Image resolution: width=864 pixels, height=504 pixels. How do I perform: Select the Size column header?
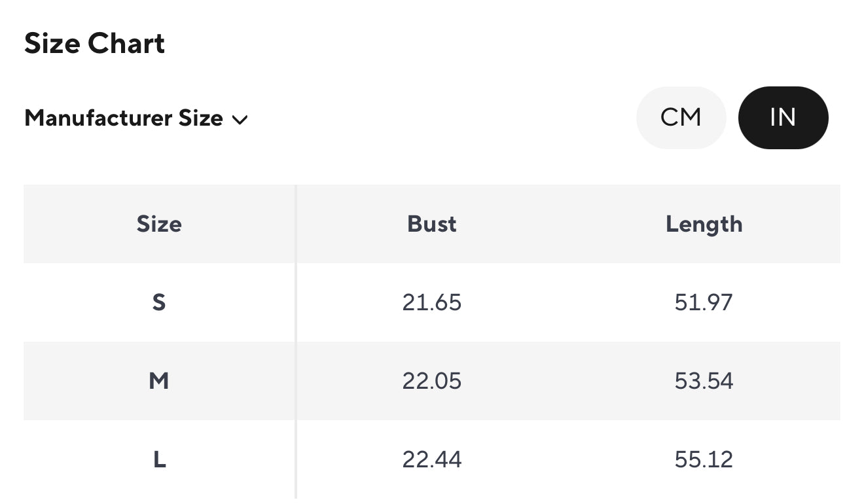159,224
